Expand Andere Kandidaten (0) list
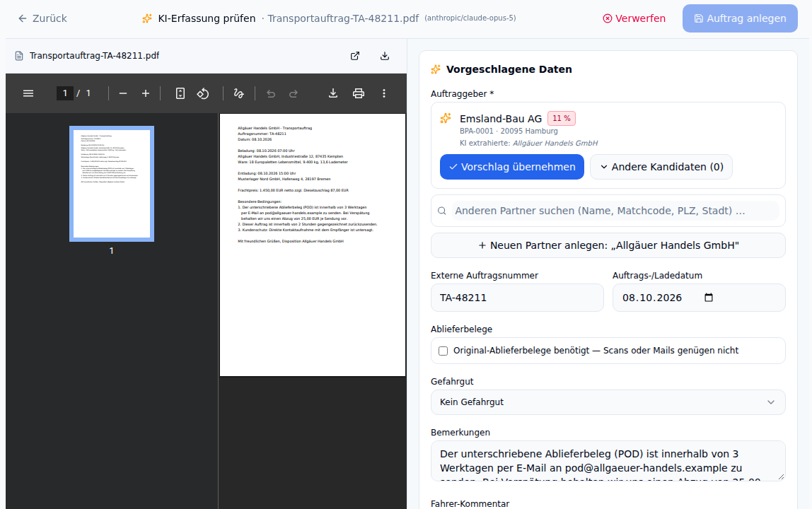Screen dimensions: 812x509 (x=661, y=167)
